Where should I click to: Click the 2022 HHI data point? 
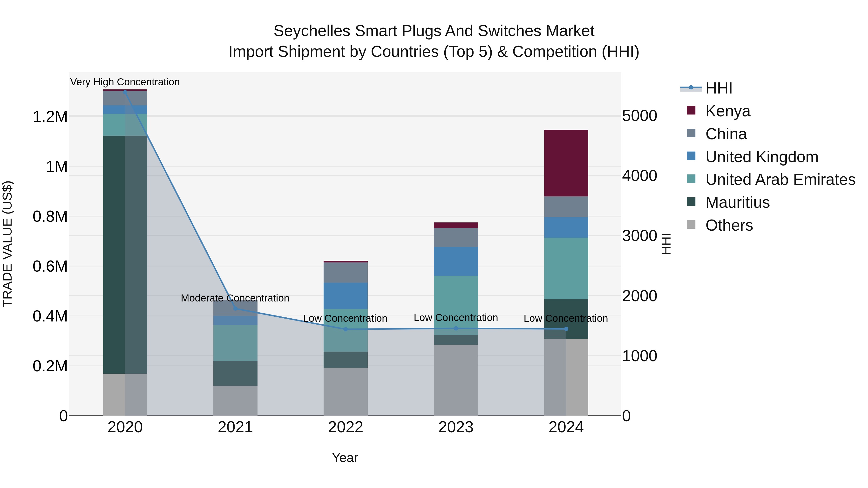point(345,329)
